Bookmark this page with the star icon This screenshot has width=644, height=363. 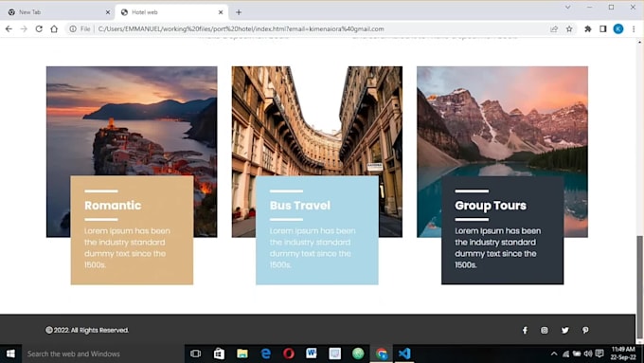point(569,28)
